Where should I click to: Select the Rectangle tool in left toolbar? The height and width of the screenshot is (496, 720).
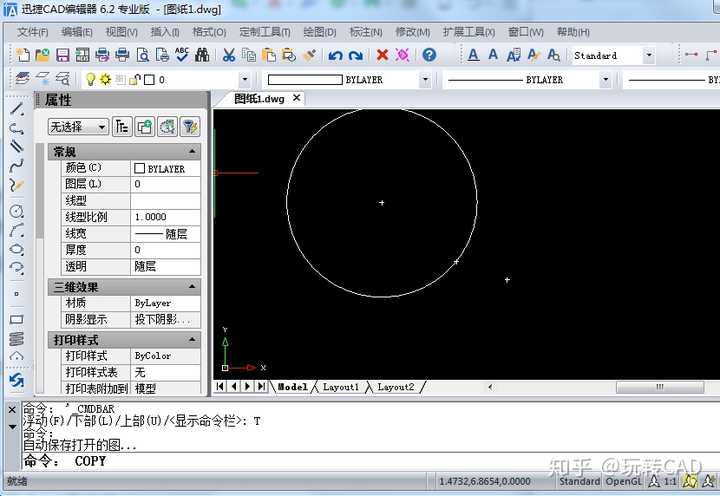coord(17,319)
